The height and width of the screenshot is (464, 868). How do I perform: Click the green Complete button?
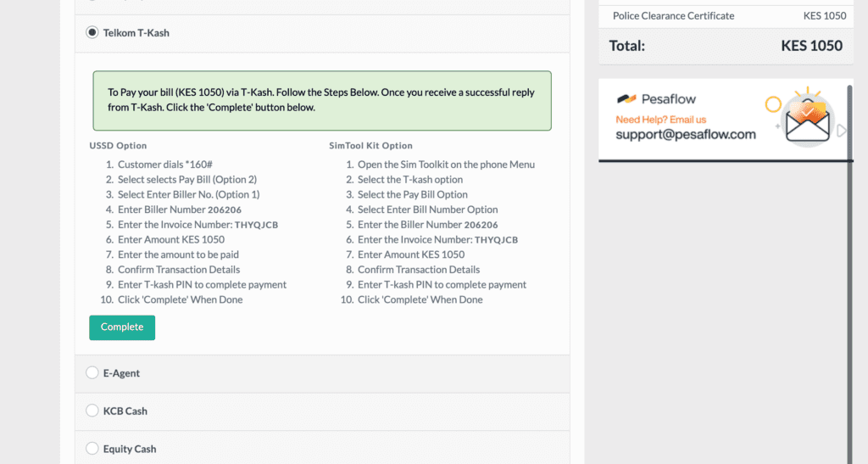tap(122, 327)
